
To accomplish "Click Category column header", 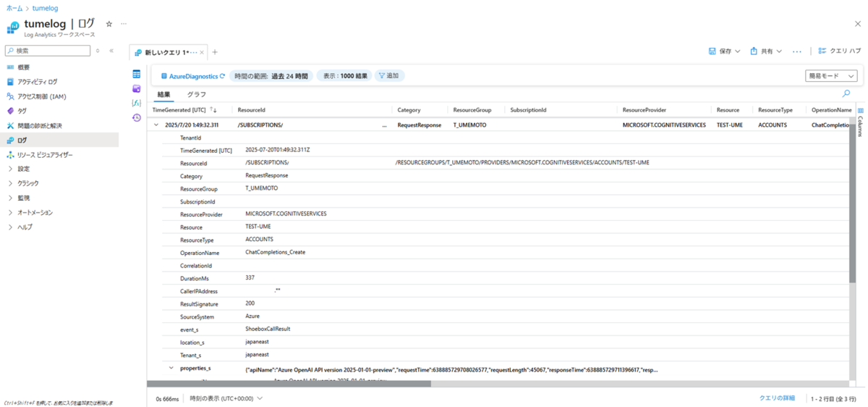I will click(409, 110).
